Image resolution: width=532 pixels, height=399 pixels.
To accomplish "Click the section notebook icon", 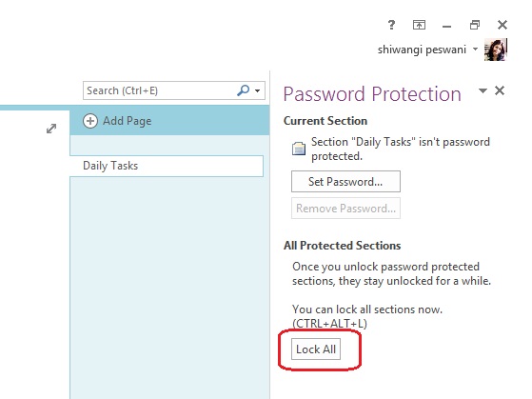I will [299, 149].
